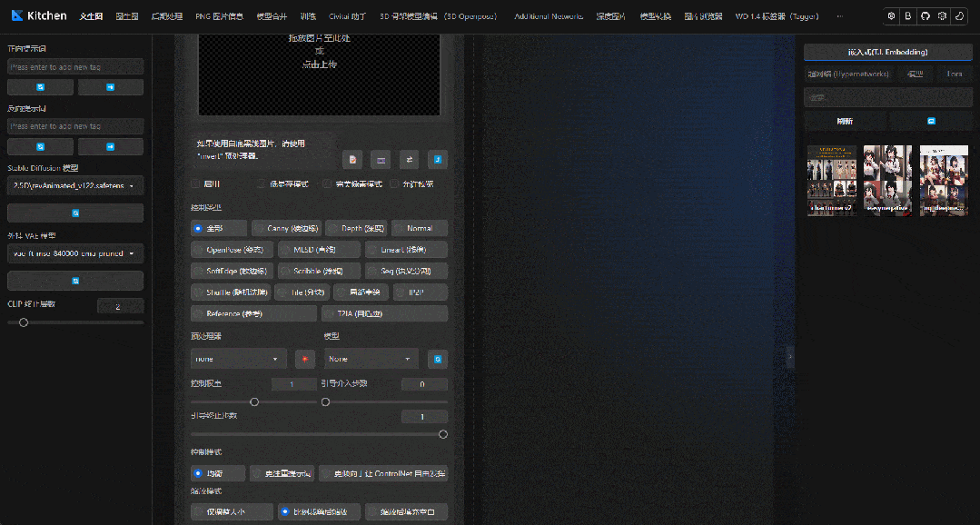Focus the positive prompt tag input
This screenshot has height=525, width=980.
[75, 66]
